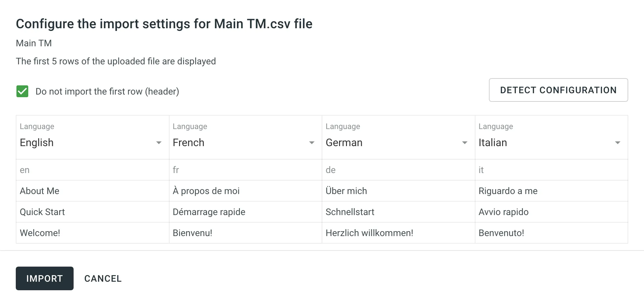The width and height of the screenshot is (644, 306).
Task: Click the 'Quick Start' English entry
Action: (42, 212)
